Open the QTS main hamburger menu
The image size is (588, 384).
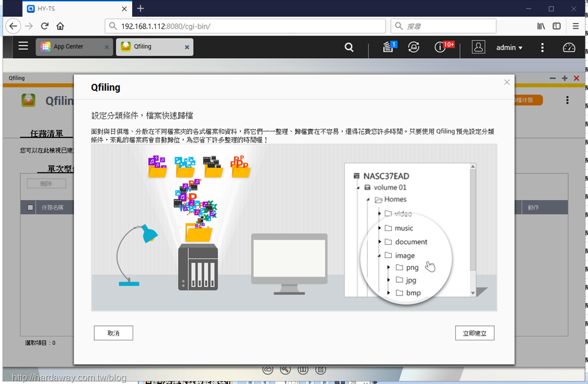tap(23, 46)
